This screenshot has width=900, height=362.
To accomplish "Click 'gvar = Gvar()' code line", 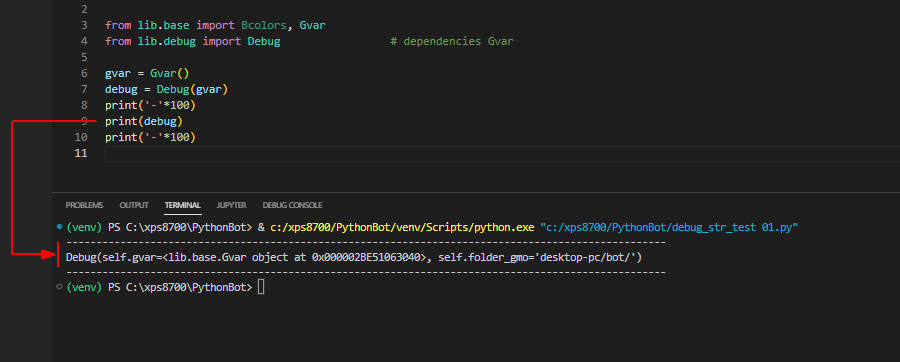I will click(147, 73).
